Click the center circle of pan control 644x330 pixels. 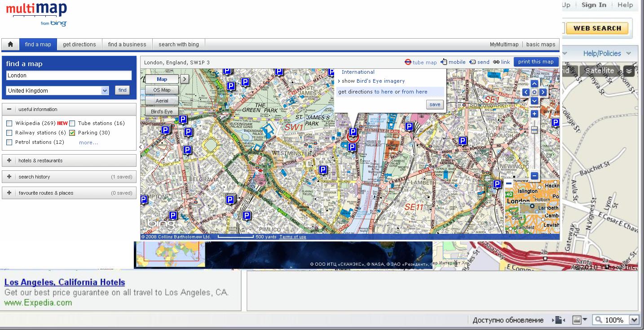tap(534, 92)
